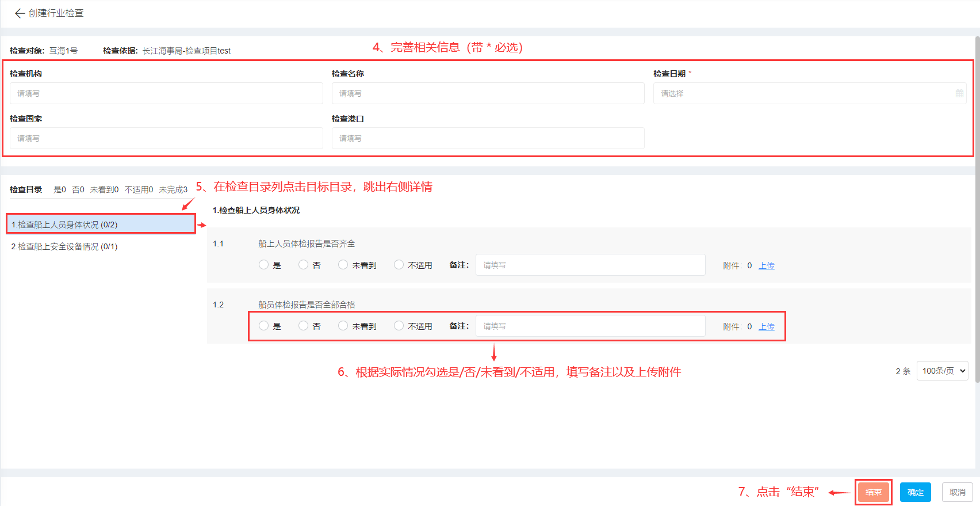Click the 取消 button
The image size is (980, 506).
tap(958, 492)
